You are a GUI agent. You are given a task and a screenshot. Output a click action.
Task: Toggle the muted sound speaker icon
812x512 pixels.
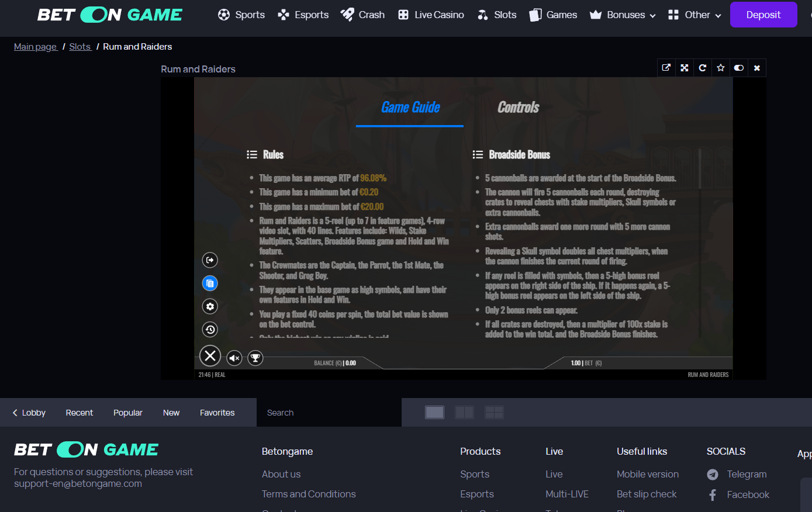tap(234, 358)
